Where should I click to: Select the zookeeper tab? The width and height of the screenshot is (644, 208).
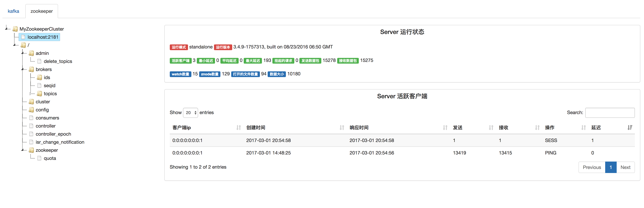pos(42,11)
